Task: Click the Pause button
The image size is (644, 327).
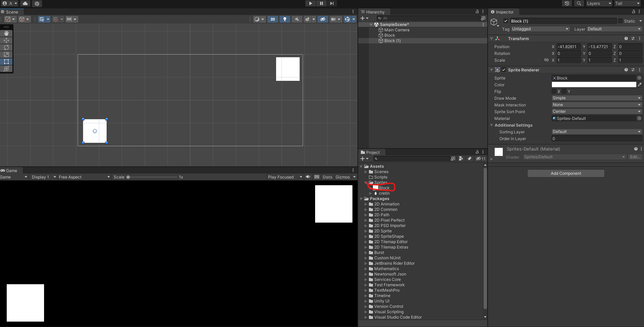Action: [x=321, y=3]
